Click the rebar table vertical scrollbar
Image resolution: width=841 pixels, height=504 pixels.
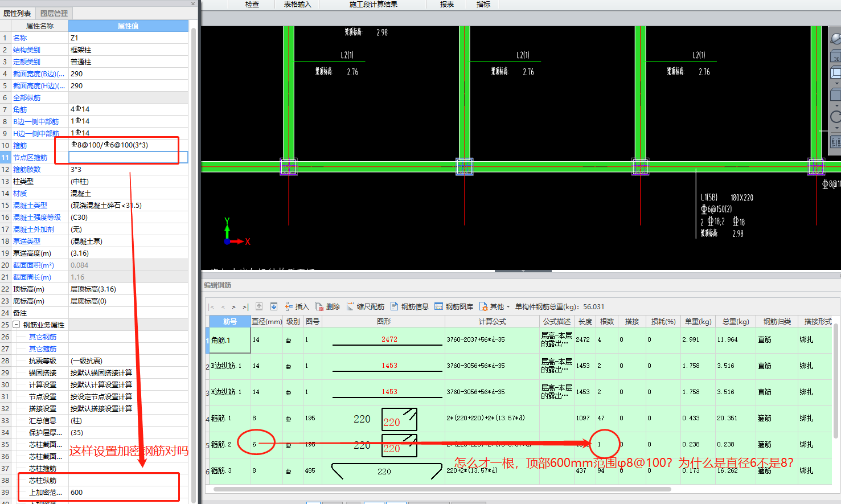click(835, 380)
